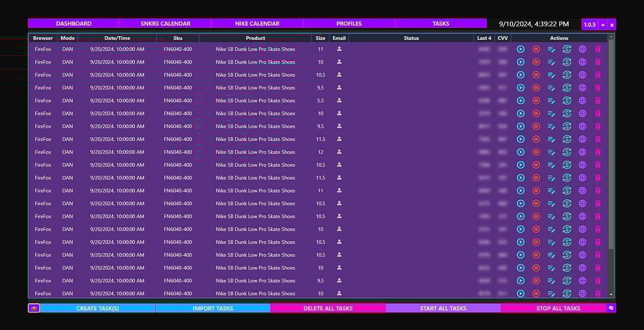Click the email person icon in size 12 row
Viewport: 644px width, 330px height.
(339, 151)
